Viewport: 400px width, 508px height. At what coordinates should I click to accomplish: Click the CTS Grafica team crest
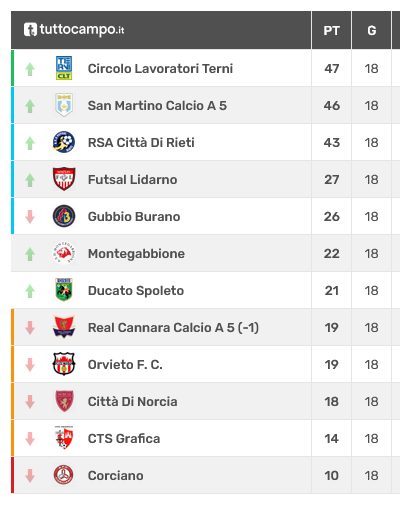tap(64, 438)
